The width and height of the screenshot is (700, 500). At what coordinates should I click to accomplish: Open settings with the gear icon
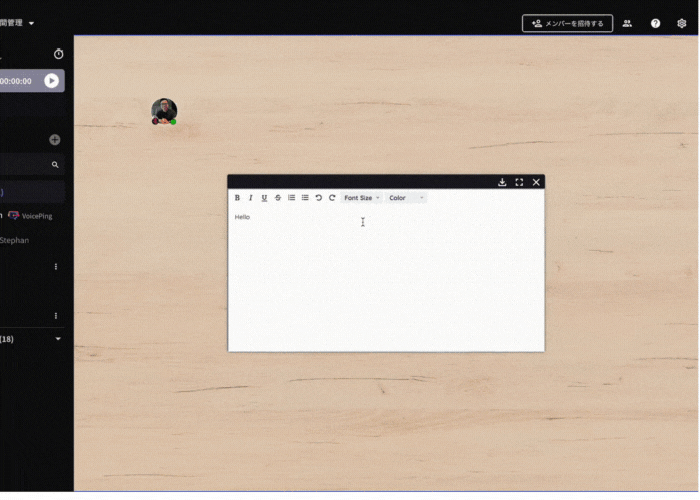pyautogui.click(x=682, y=23)
